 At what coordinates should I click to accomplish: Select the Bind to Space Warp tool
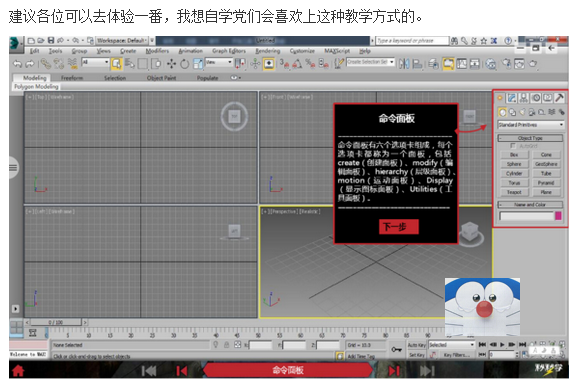click(x=72, y=64)
